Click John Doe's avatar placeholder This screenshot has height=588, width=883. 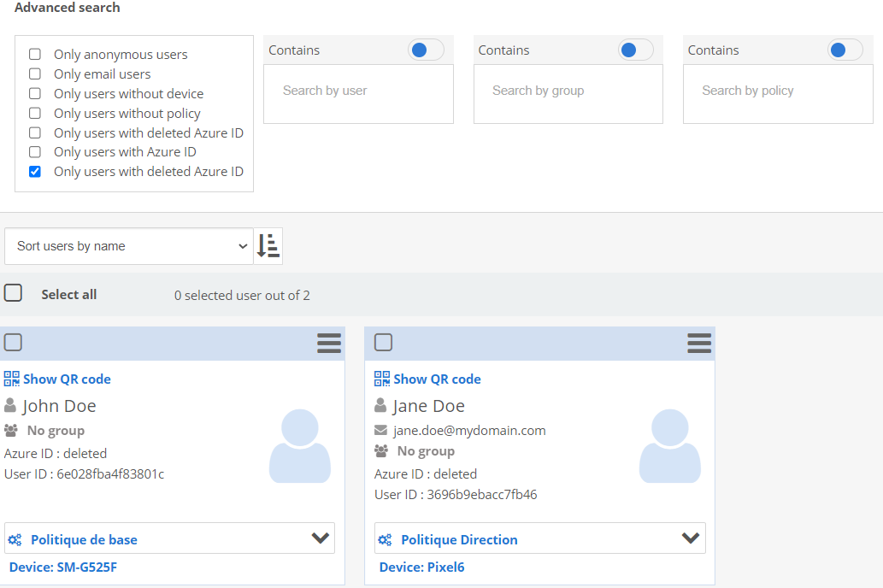tap(299, 445)
